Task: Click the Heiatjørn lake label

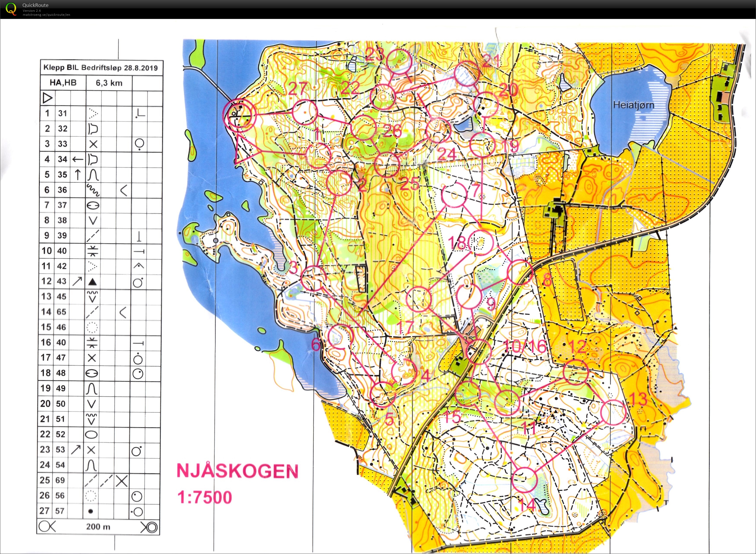Action: (x=633, y=105)
